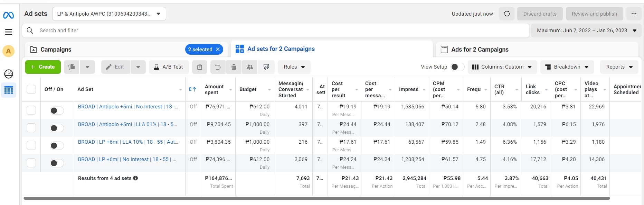
Task: Open the ad account selector dropdown
Action: point(109,14)
